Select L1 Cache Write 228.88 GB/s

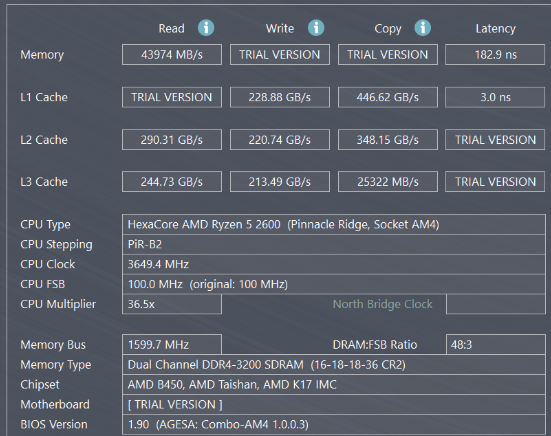[x=280, y=97]
